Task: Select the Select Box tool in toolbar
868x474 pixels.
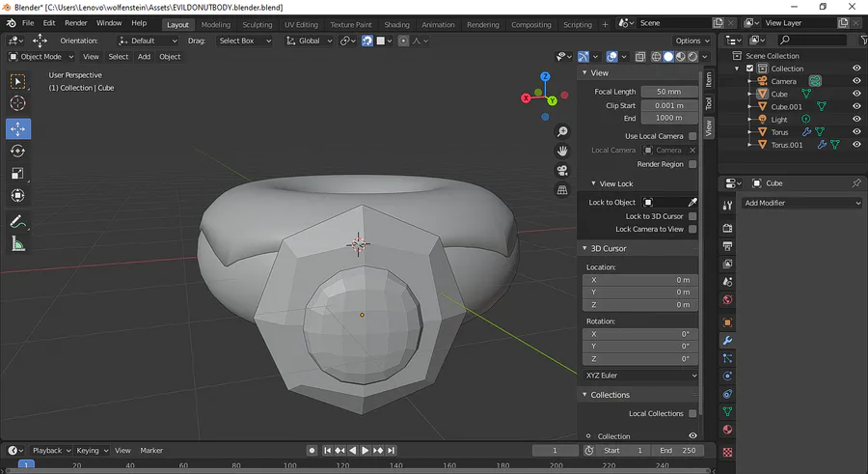Action: pos(17,81)
